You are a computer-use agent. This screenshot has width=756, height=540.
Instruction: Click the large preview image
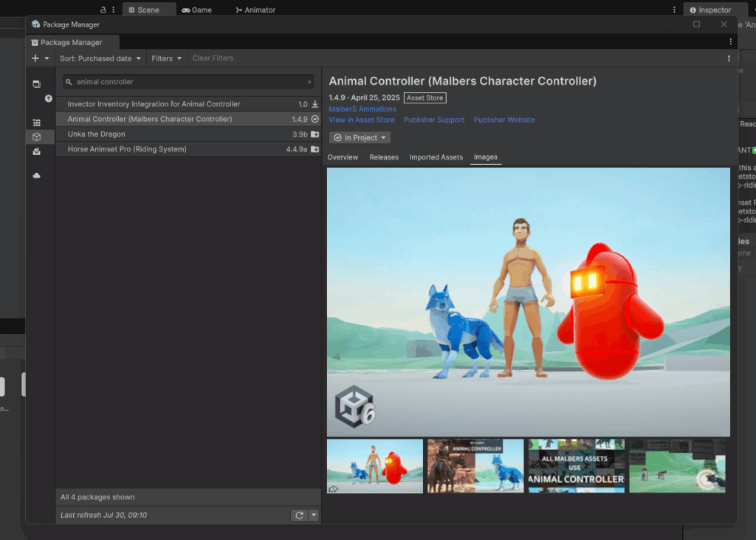tap(529, 302)
